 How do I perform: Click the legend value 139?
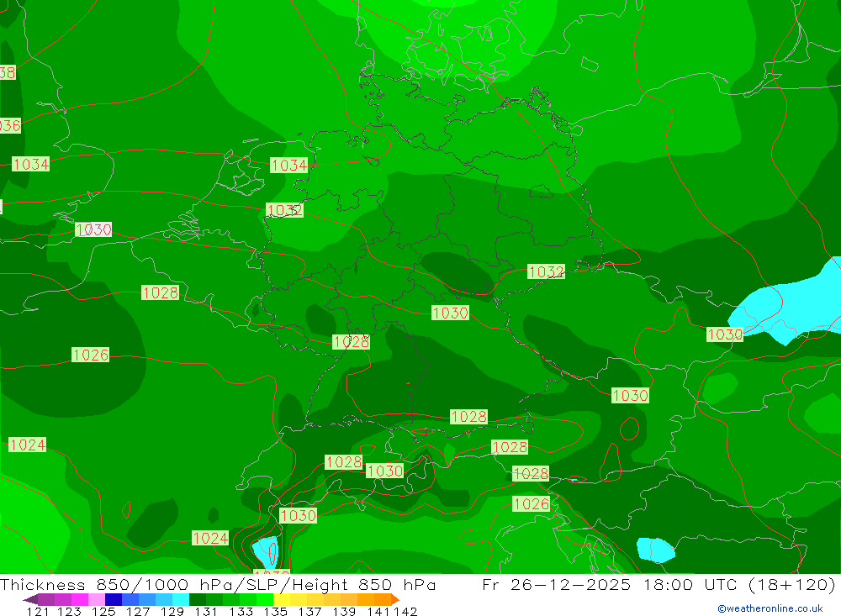click(x=344, y=611)
